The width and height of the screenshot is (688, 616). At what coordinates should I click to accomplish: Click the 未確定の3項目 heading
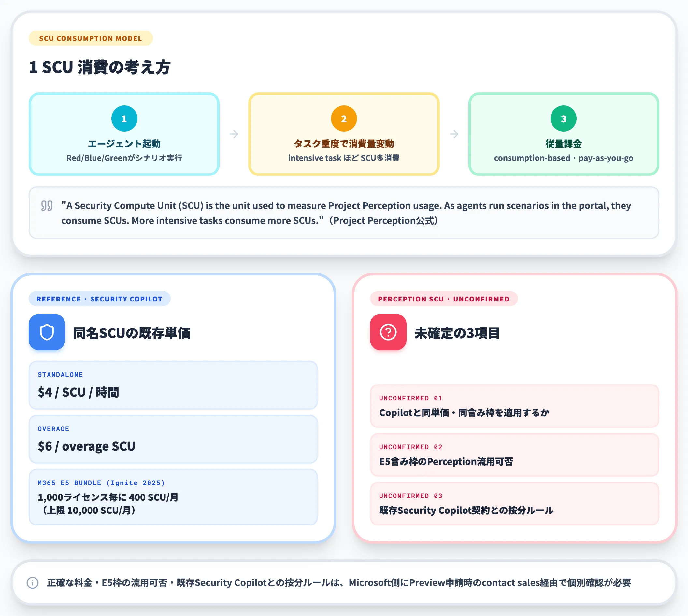457,333
